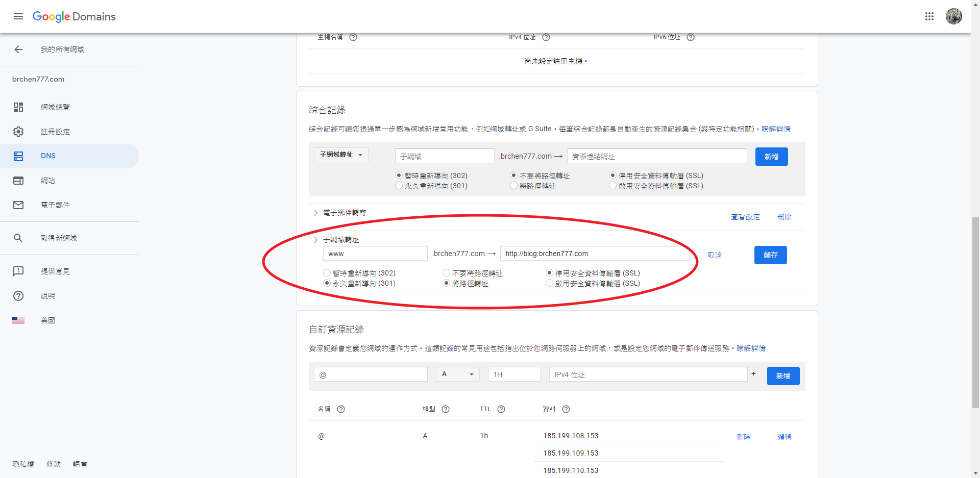980x478 pixels.
Task: Click the back arrow to all domains
Action: tap(18, 49)
